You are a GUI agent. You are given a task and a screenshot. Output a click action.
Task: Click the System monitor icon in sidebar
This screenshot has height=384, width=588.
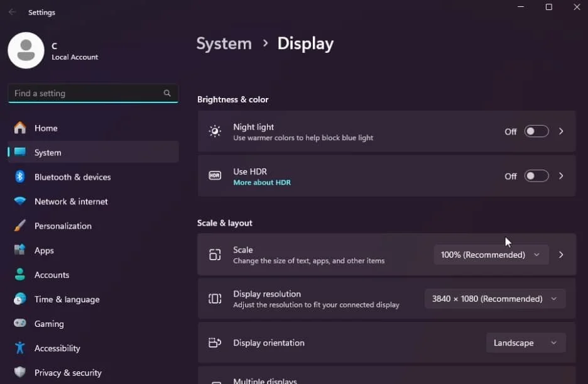pos(20,152)
